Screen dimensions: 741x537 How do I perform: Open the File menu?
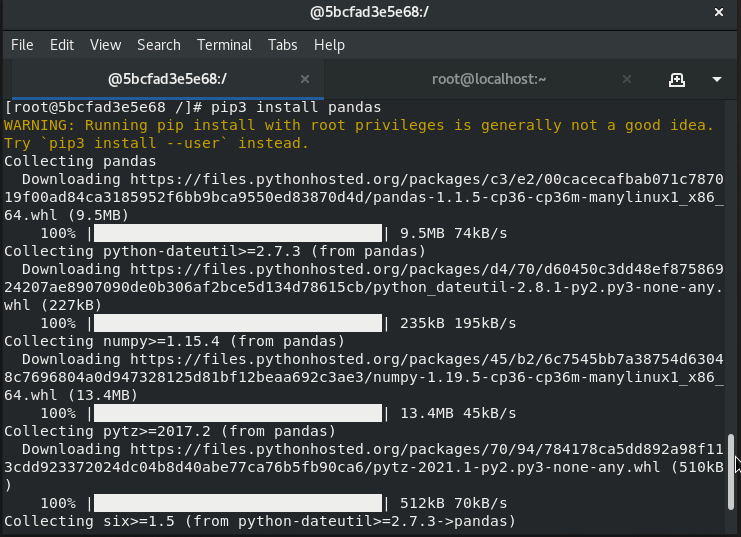tap(22, 45)
